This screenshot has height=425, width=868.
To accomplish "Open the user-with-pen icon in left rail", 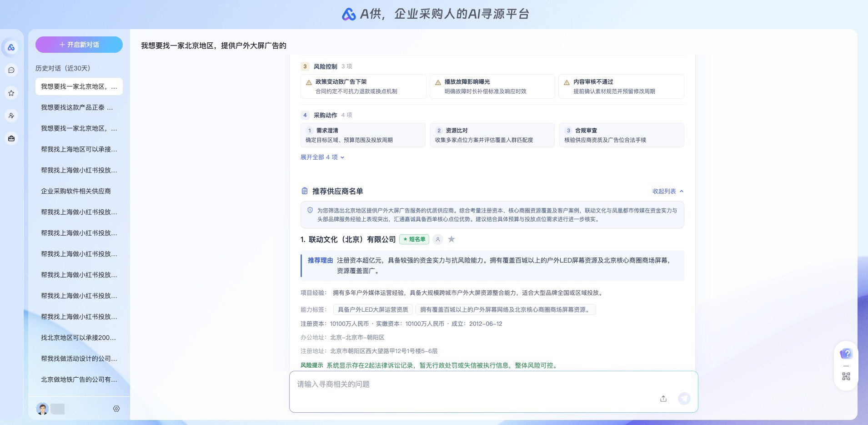I will (11, 116).
